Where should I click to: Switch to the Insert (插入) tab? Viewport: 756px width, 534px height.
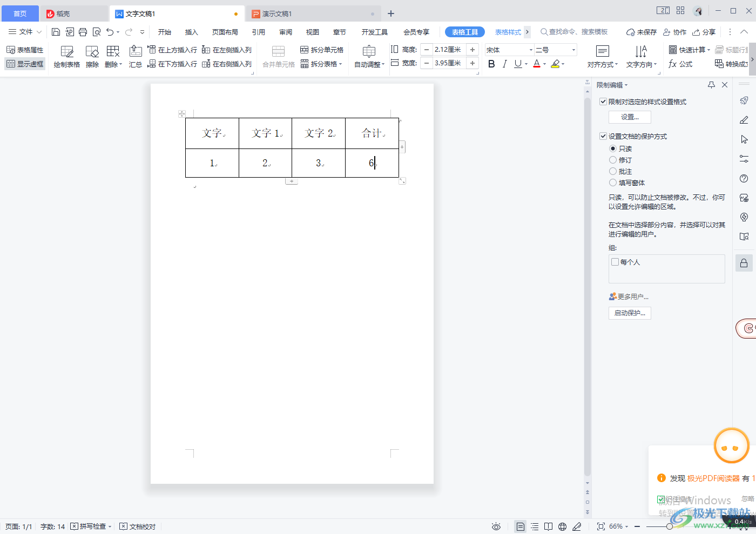(x=192, y=32)
